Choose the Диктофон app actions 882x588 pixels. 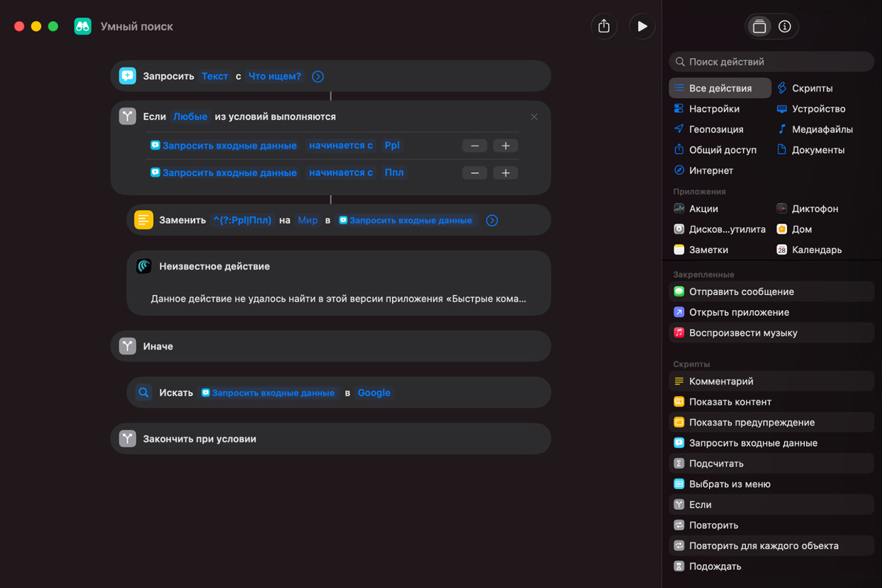tap(815, 209)
